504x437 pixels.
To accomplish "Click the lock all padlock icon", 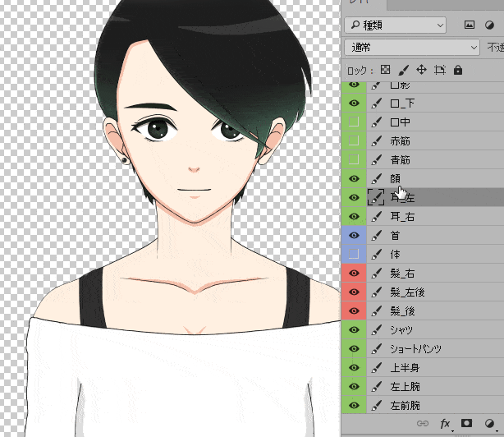I will (x=459, y=70).
